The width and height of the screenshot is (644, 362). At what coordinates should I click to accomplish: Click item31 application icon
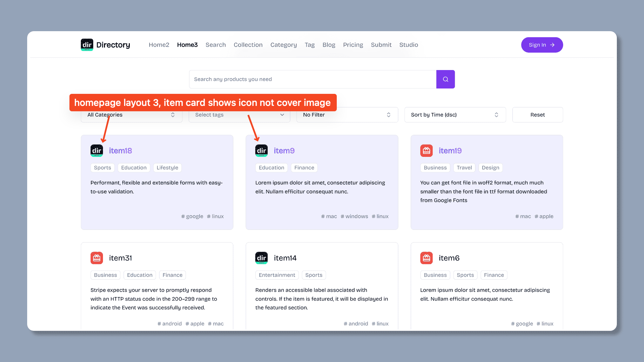pos(97,258)
